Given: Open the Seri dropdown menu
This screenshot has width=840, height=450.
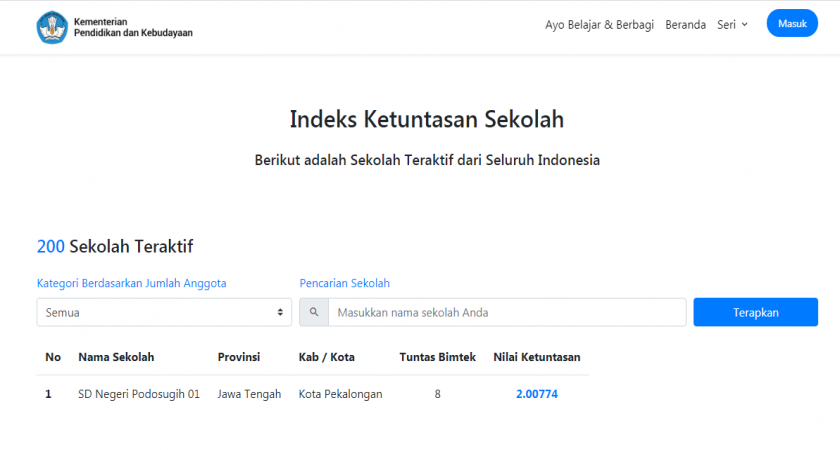Looking at the screenshot, I should [x=732, y=25].
